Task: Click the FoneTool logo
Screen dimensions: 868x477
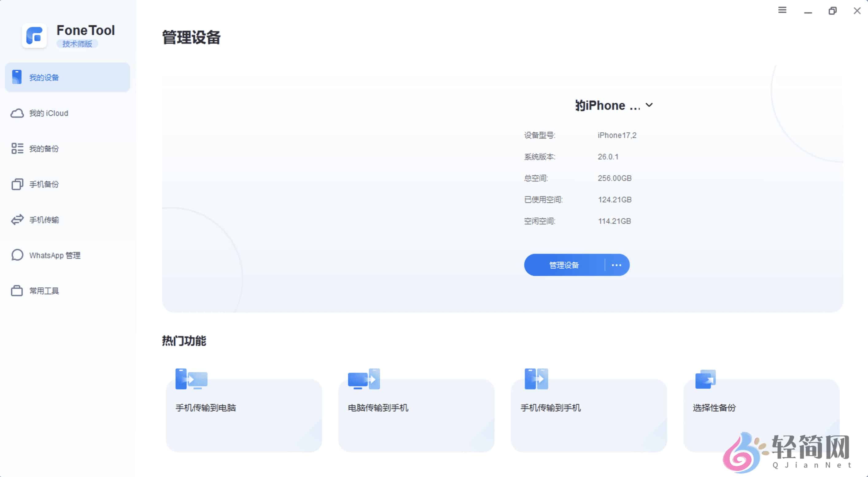Action: (34, 35)
